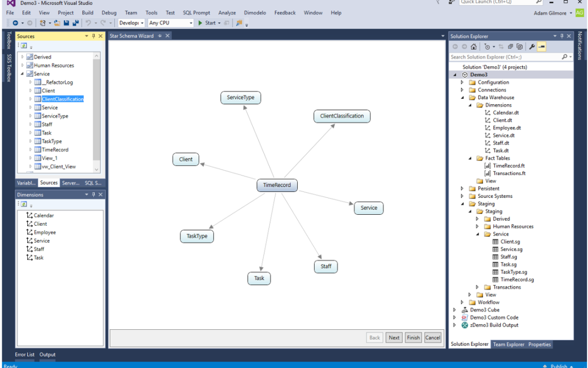Click the Save All toolbar icon
Screen dimensions: 588x368
pyautogui.click(x=75, y=23)
